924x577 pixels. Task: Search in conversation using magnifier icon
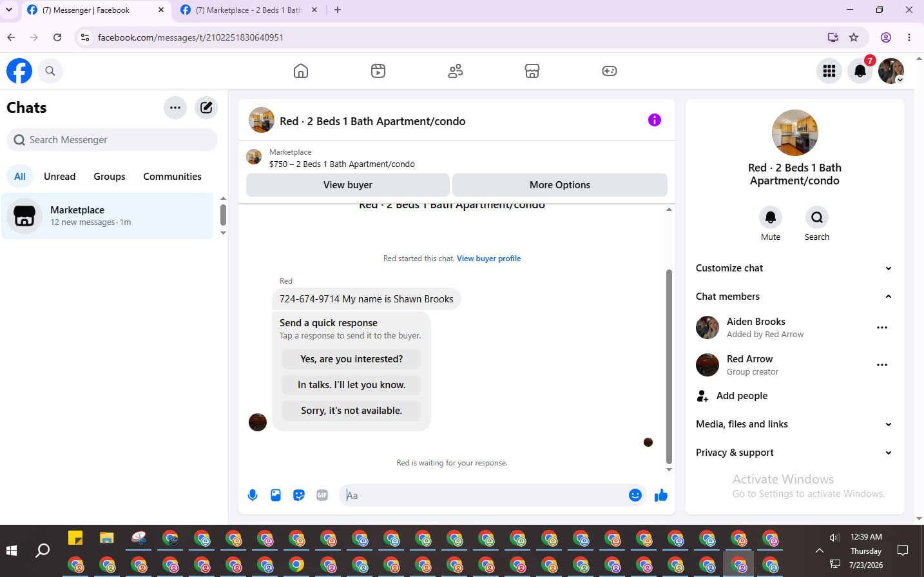tap(817, 217)
